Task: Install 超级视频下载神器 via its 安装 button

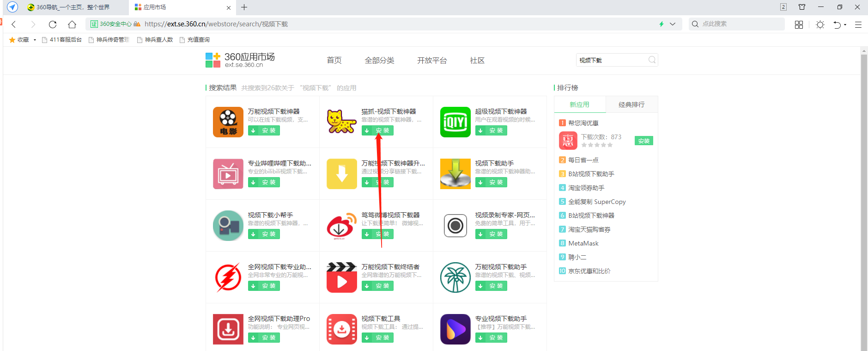Action: [491, 130]
